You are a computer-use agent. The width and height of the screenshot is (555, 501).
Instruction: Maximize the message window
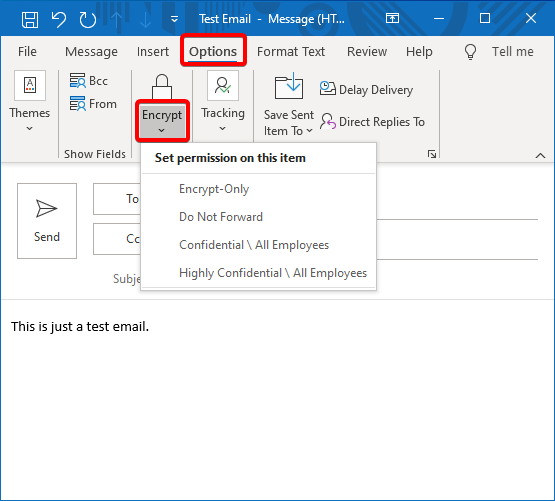click(485, 18)
